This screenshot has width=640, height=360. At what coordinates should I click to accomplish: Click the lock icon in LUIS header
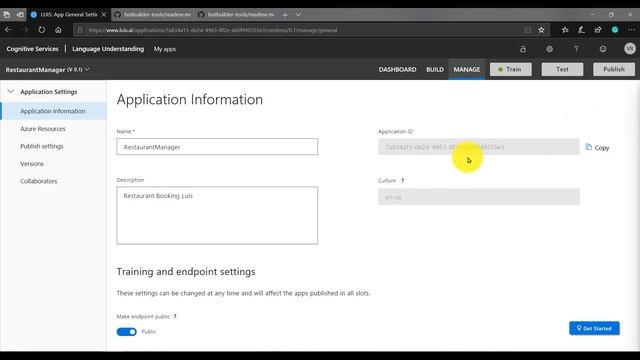point(523,49)
